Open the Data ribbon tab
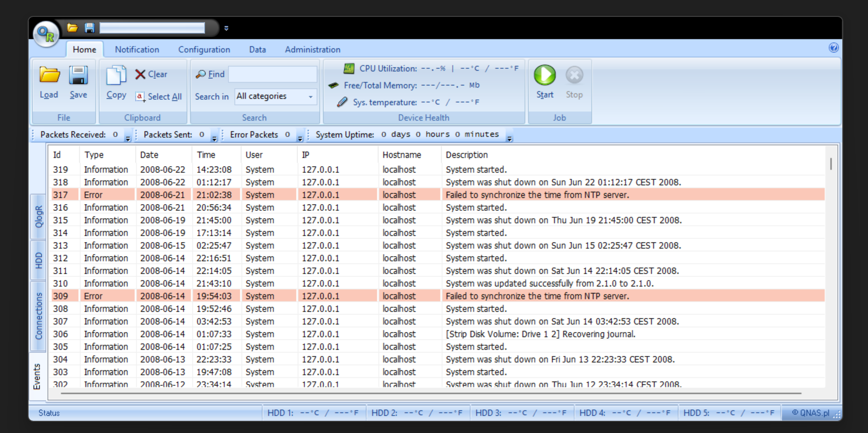This screenshot has height=433, width=868. coord(257,49)
